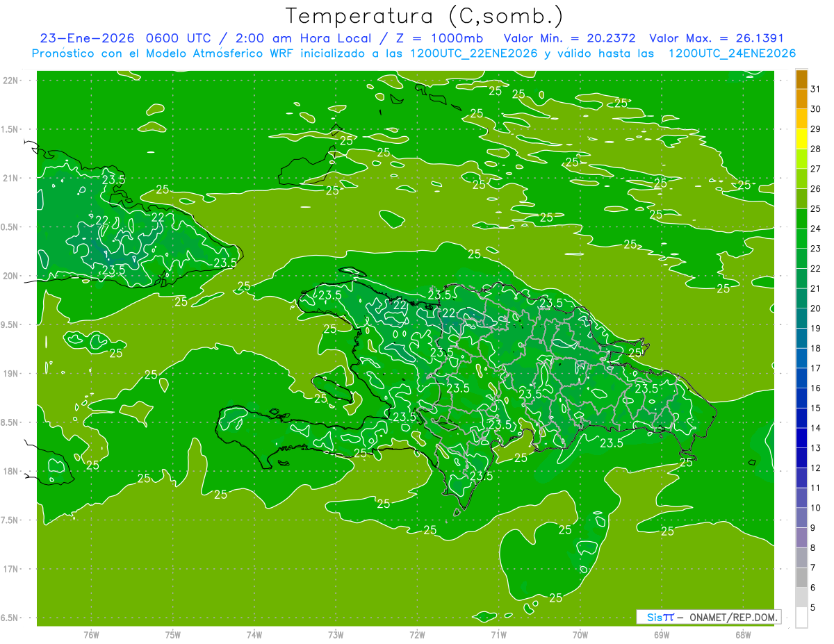Screen dimensions: 834x644
Task: Pick the white swatch below 5 on scale
Action: click(x=801, y=618)
